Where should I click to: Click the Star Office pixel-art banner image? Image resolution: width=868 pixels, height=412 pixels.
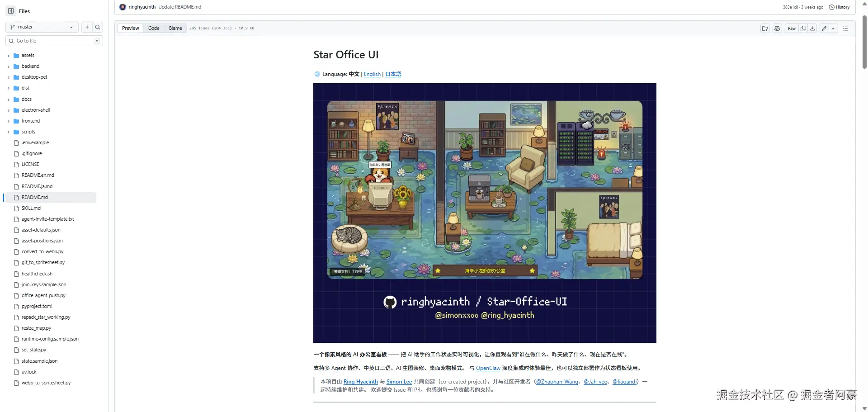tap(485, 213)
